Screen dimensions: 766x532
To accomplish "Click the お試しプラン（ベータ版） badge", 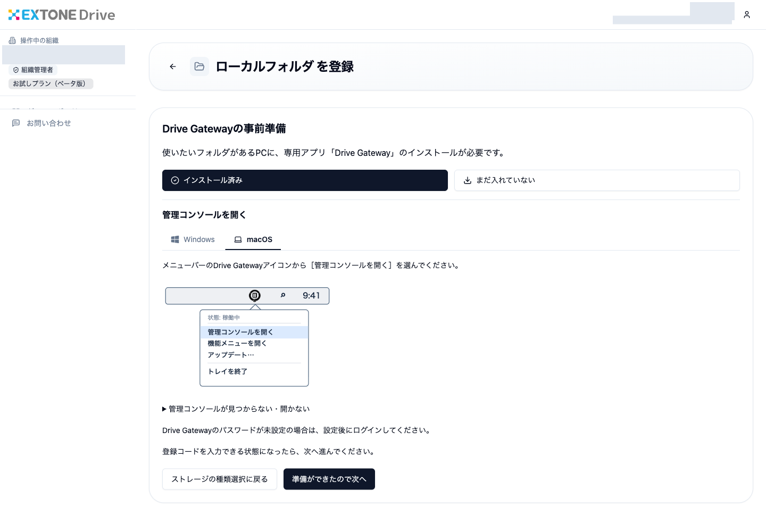I will [x=51, y=84].
